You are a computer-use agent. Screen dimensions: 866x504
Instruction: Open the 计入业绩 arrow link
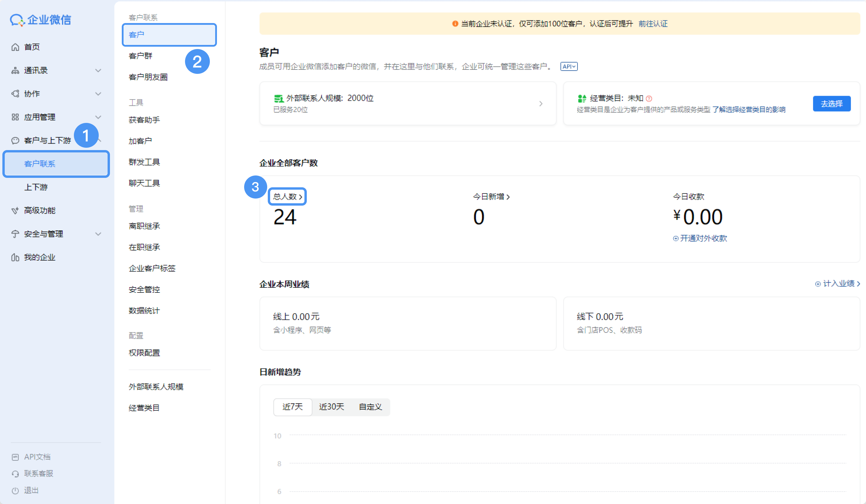(858, 284)
